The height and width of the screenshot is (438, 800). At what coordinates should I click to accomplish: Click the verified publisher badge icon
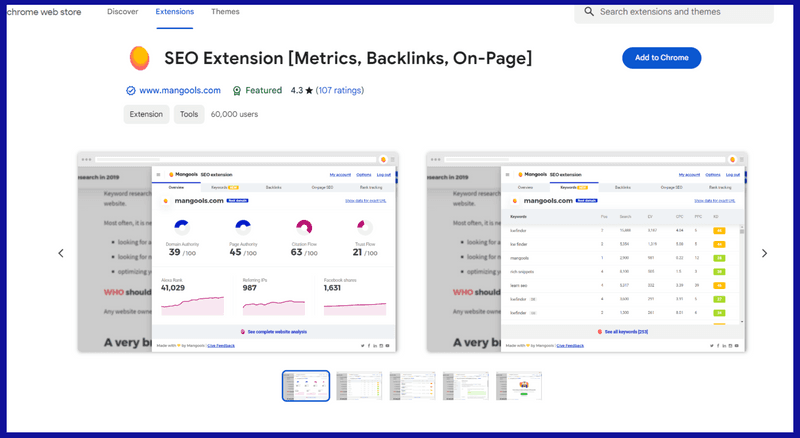pos(130,90)
